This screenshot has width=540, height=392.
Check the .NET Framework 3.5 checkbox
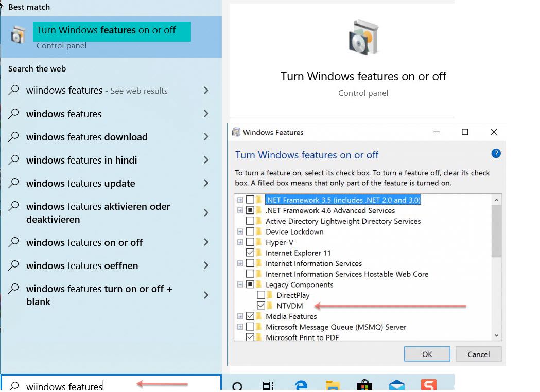tap(250, 200)
